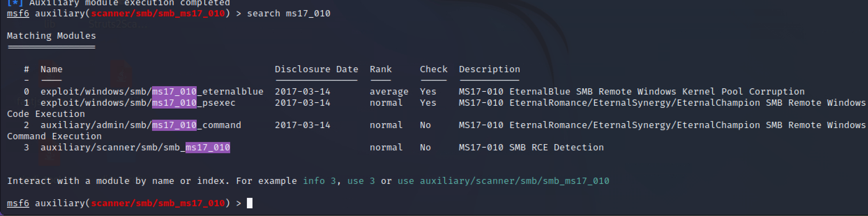Click the green "info 3" example text
The height and width of the screenshot is (216, 868).
[319, 181]
